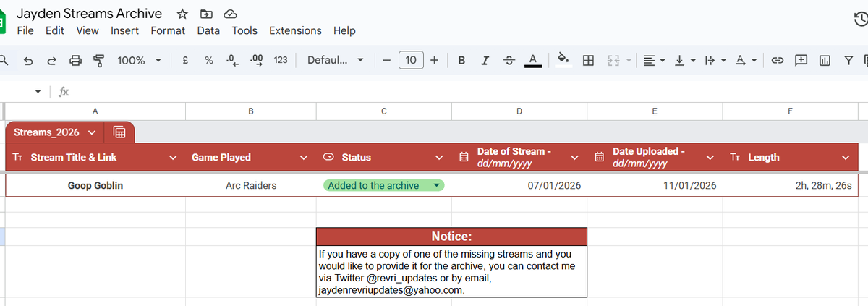Viewport: 868px width, 306px height.
Task: Open the Default font dropdown
Action: (336, 61)
